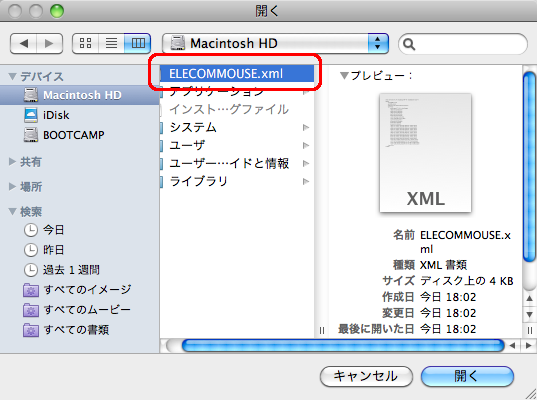The width and height of the screenshot is (537, 400).
Task: Expand the 場所 section
Action: (x=13, y=186)
